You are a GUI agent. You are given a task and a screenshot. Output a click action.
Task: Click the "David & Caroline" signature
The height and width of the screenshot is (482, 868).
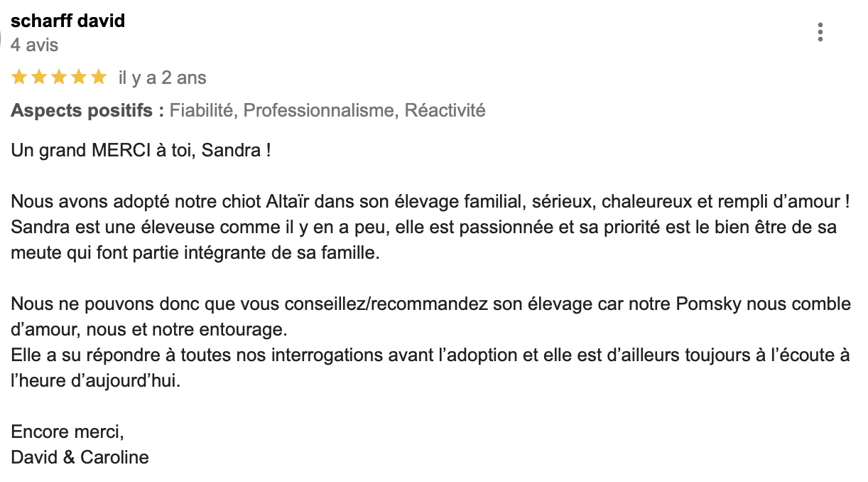80,456
